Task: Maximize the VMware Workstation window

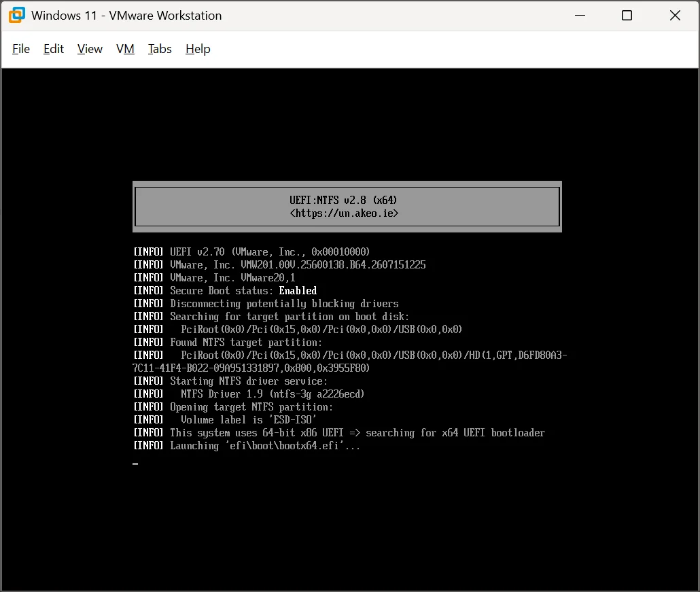Action: 627,15
